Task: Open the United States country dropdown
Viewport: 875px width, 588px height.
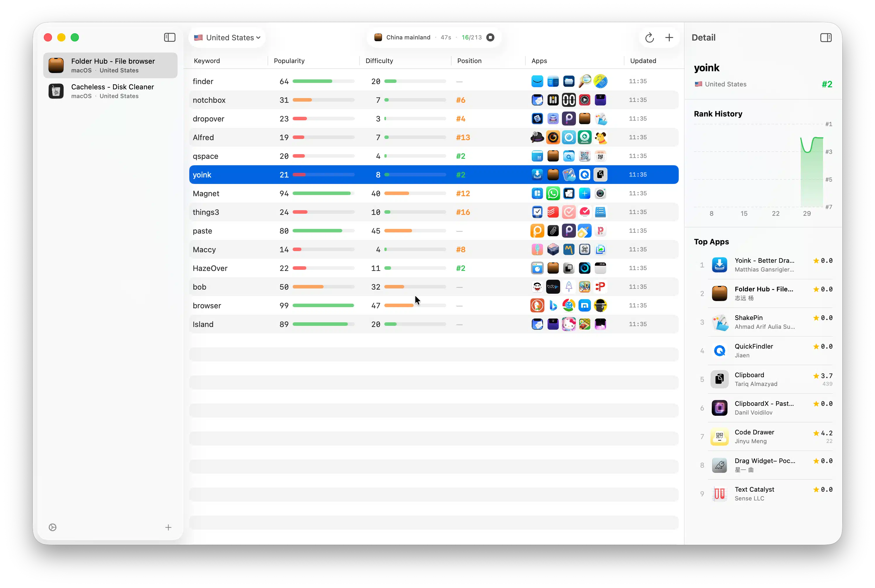Action: point(227,37)
